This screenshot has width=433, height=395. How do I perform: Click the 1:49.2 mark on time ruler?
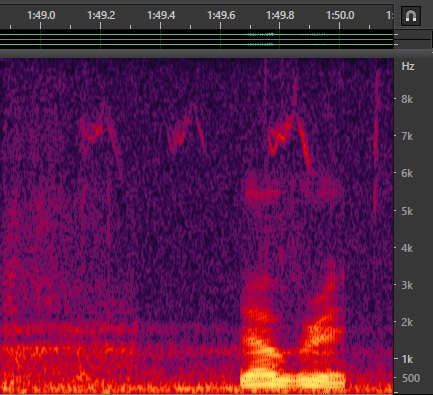click(101, 15)
